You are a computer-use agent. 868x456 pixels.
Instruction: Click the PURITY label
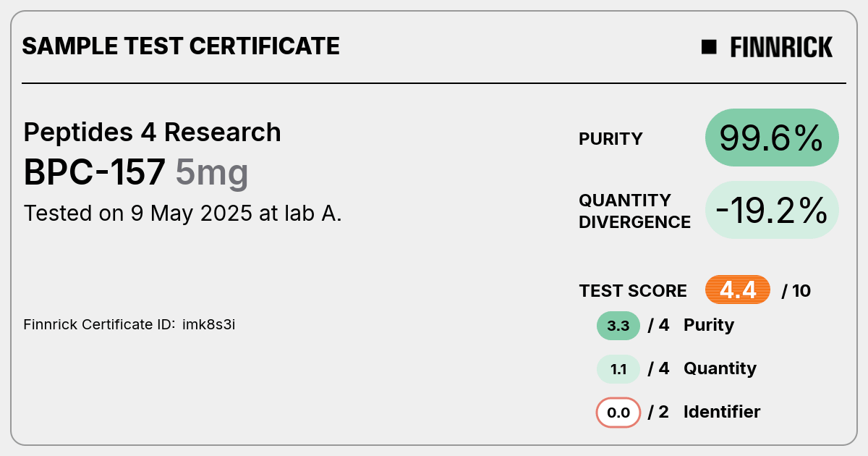pos(610,139)
